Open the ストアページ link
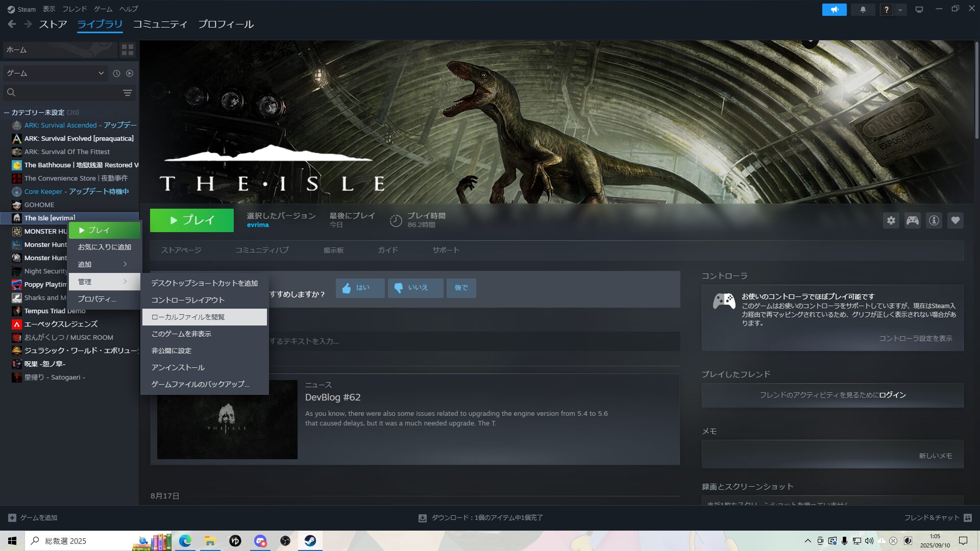Screen dimensions: 980x551 tap(181, 250)
